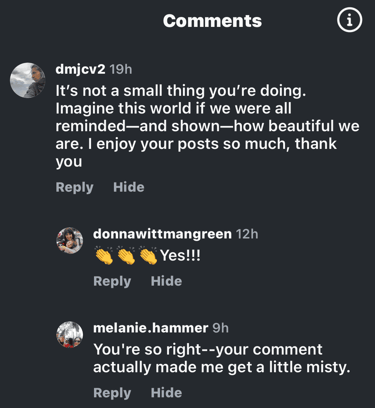
Task: Click the 9h timestamp beside melanie.hammer
Action: (x=221, y=328)
